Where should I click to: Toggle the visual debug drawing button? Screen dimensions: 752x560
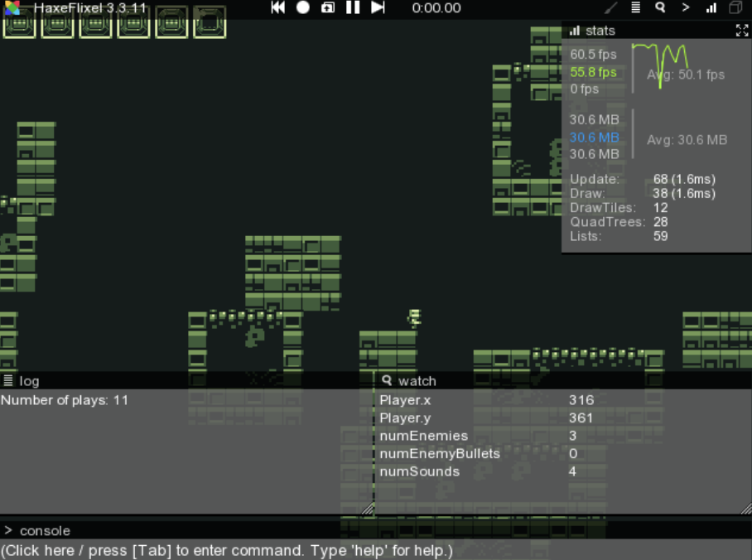(611, 8)
